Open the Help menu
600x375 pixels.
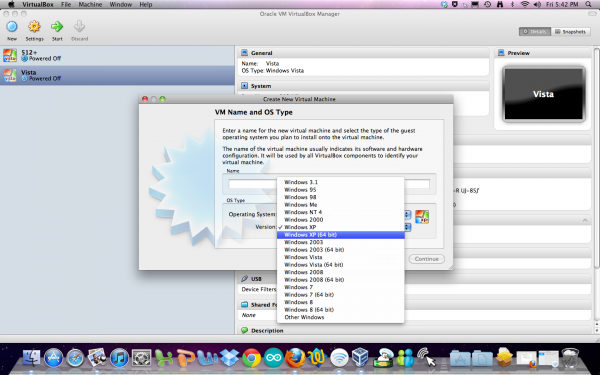pos(145,4)
